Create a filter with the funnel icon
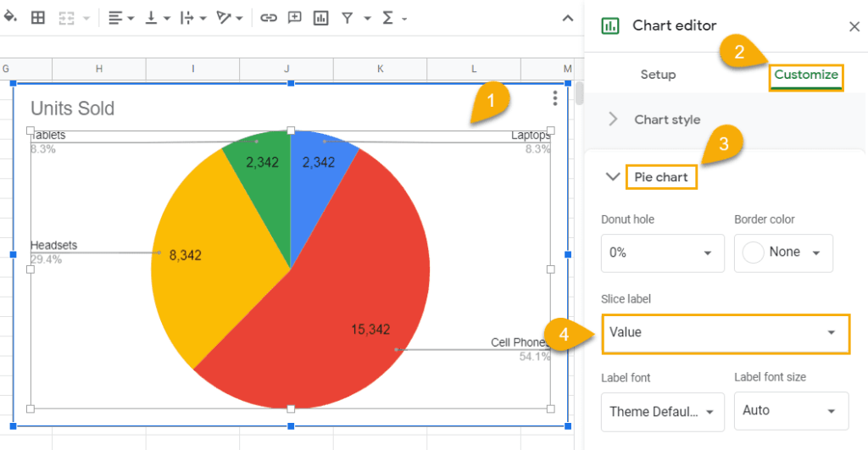The image size is (868, 450). (x=347, y=19)
